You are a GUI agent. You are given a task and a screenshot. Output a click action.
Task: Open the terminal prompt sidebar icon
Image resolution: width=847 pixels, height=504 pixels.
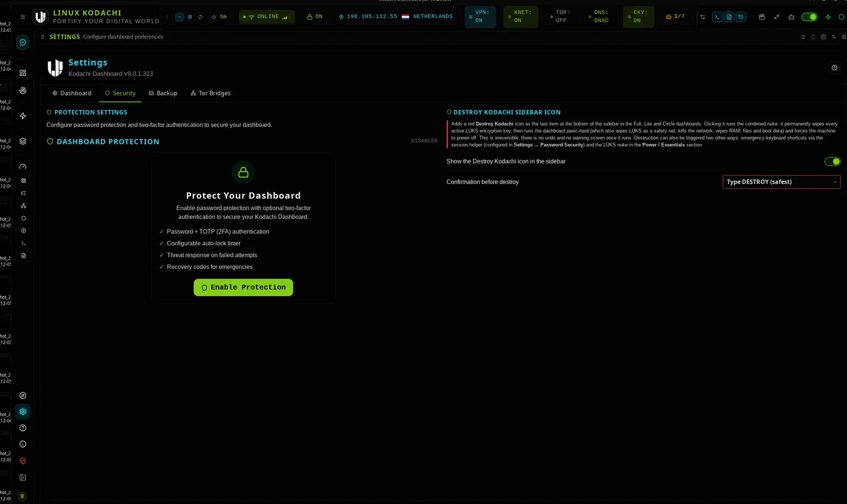coord(23,243)
